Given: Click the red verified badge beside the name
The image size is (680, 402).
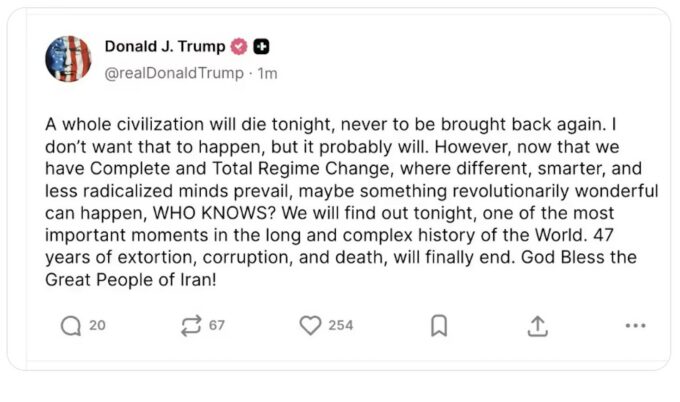Looking at the screenshot, I should pos(240,47).
